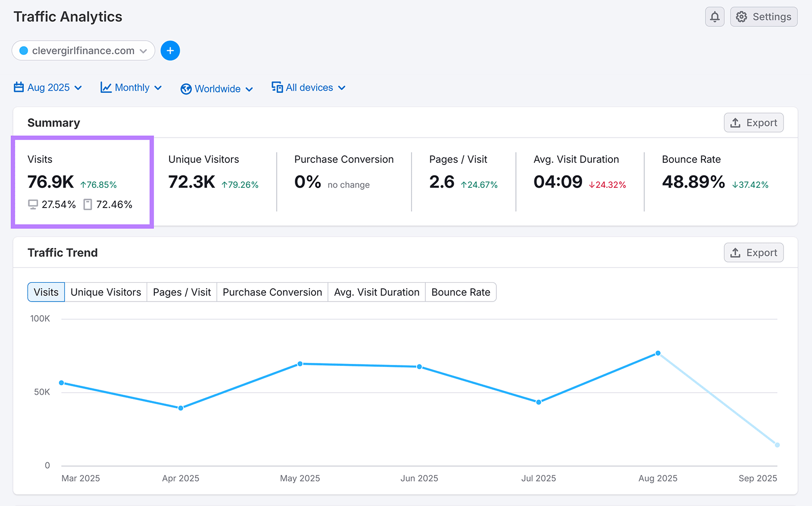Click the mobile device icon in Visits card
The height and width of the screenshot is (506, 812).
click(87, 205)
